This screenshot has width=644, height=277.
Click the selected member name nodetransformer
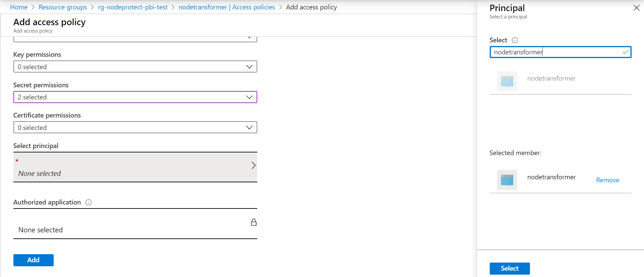(x=551, y=177)
